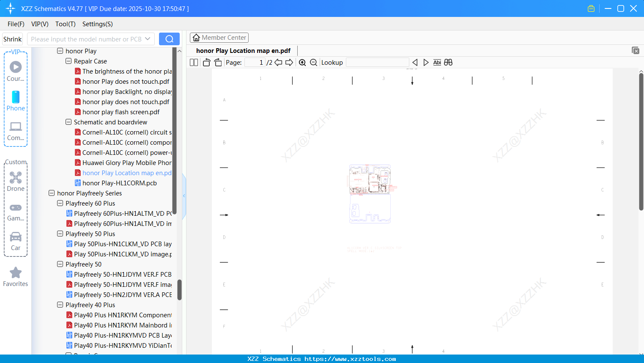This screenshot has height=363, width=644.
Task: Rotate the page counterclockwise
Action: [206, 63]
